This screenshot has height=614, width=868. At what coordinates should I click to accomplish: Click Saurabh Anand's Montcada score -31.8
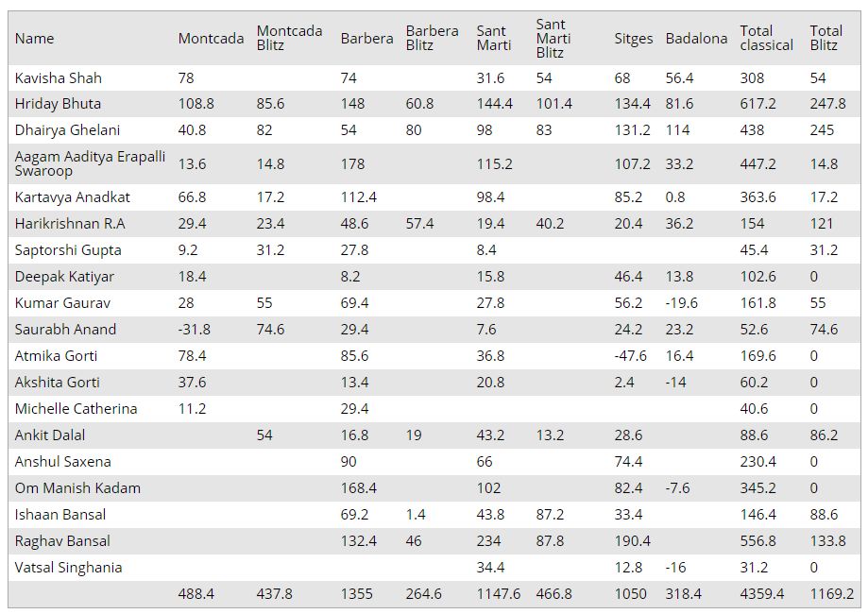[x=195, y=330]
